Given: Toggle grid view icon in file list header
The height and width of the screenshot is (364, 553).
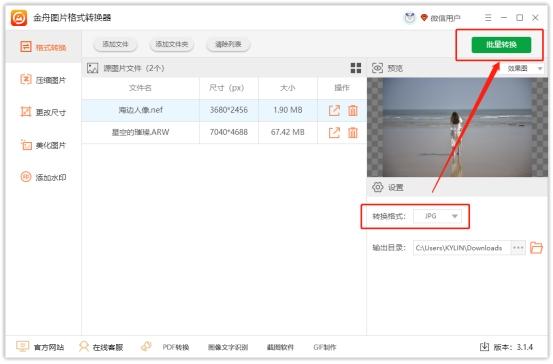Looking at the screenshot, I should click(356, 68).
